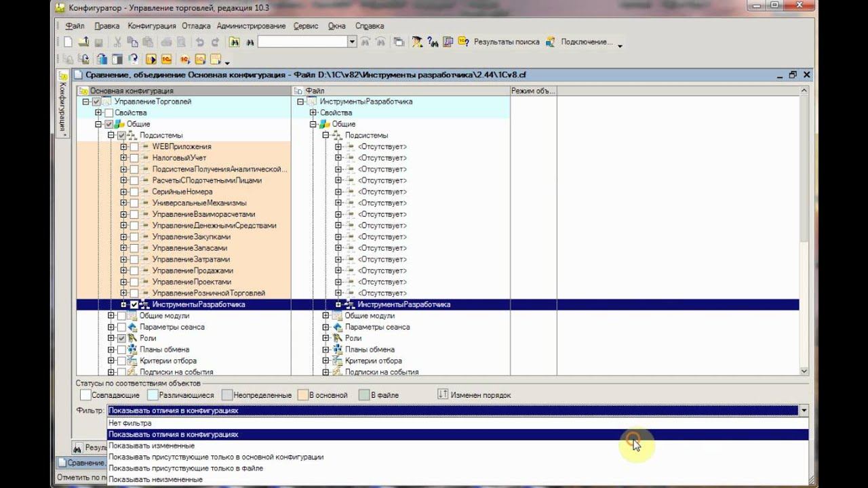
Task: Click the window list icon in toolbar
Action: pos(398,42)
